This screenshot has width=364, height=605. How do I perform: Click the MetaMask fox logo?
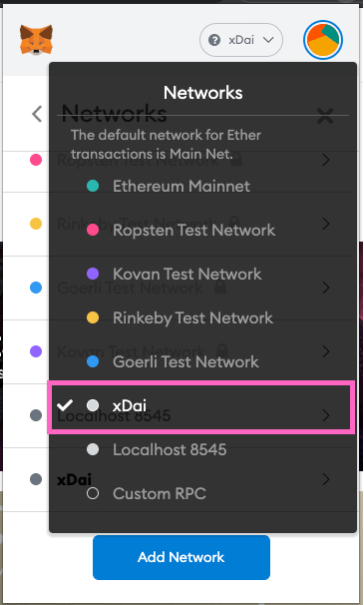[x=36, y=39]
